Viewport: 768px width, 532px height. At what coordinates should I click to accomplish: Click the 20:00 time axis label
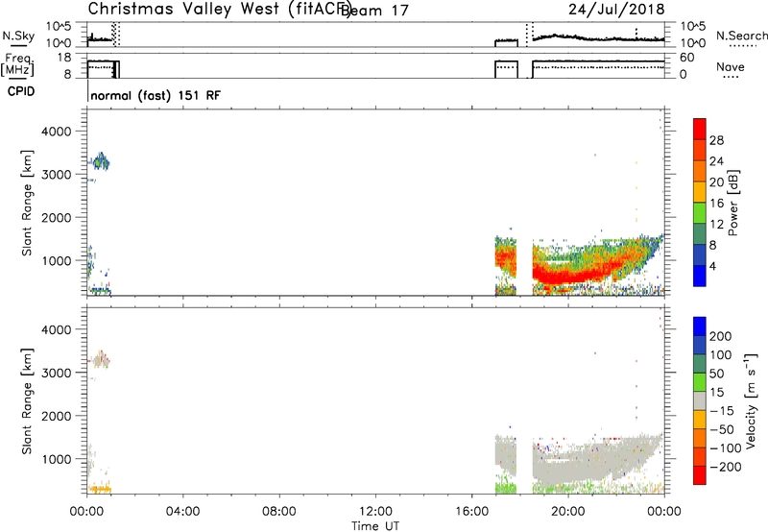(x=567, y=512)
